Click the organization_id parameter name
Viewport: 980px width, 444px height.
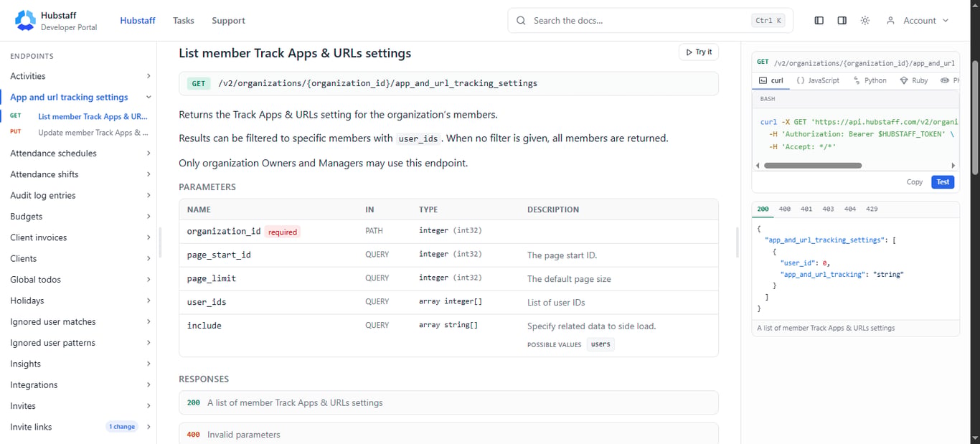point(224,232)
